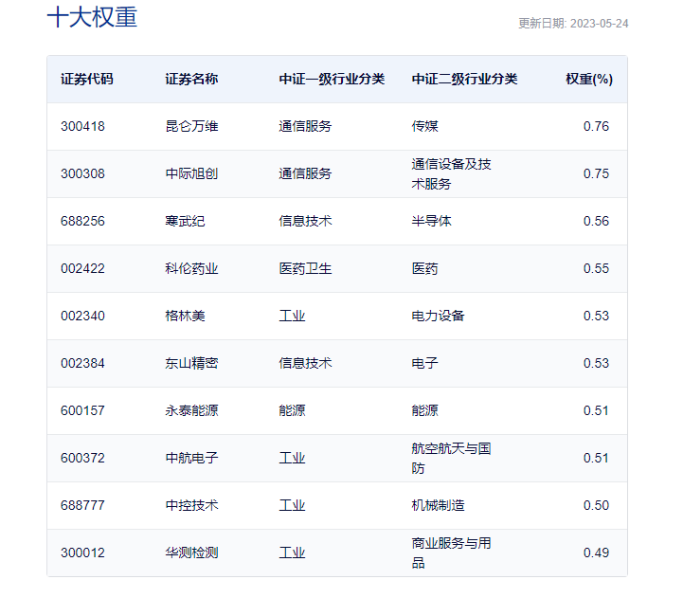Select security code 688256
Image resolution: width=683 pixels, height=616 pixels.
(82, 222)
